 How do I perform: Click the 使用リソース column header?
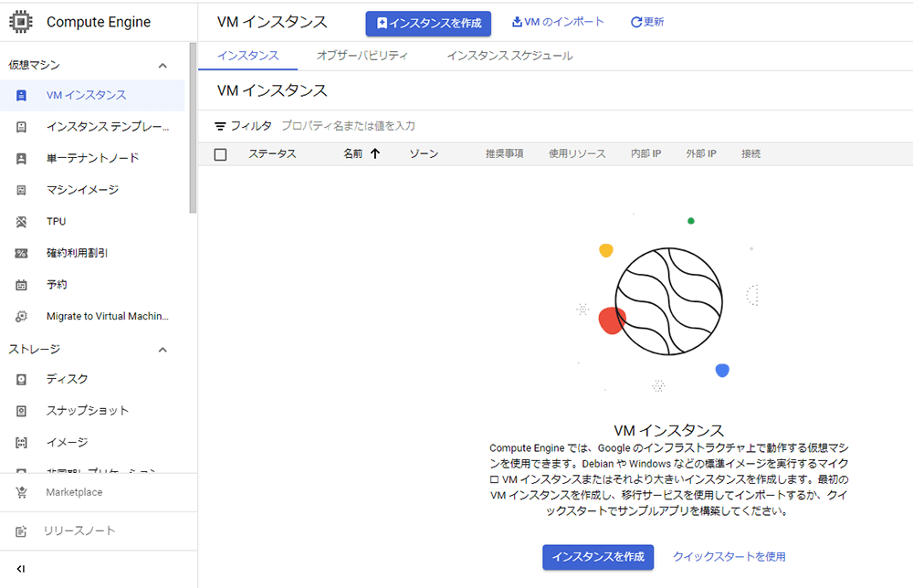[577, 154]
